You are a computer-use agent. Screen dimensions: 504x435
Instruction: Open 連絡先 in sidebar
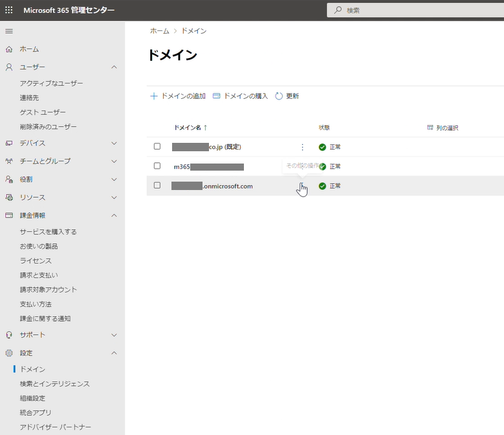(x=29, y=98)
